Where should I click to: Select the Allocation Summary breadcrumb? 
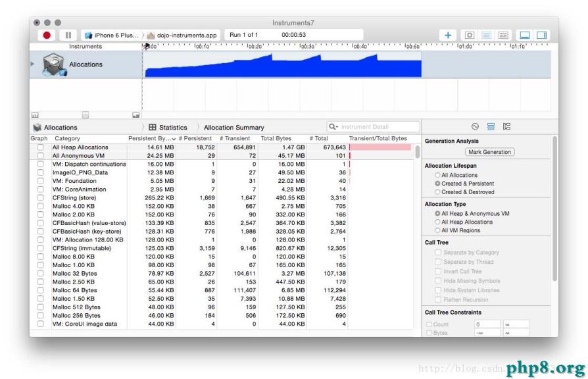coord(234,126)
